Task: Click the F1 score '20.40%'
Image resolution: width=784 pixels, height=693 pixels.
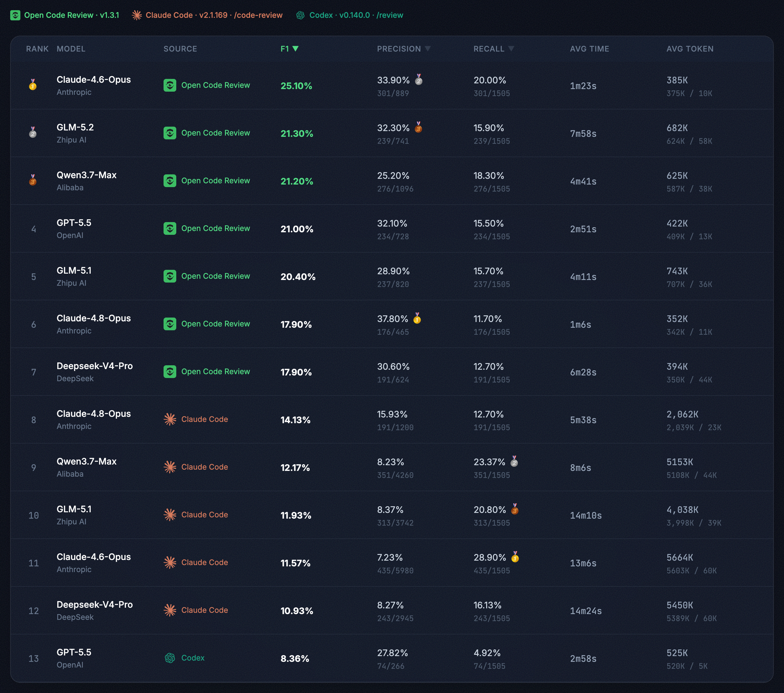Action: [x=298, y=277]
